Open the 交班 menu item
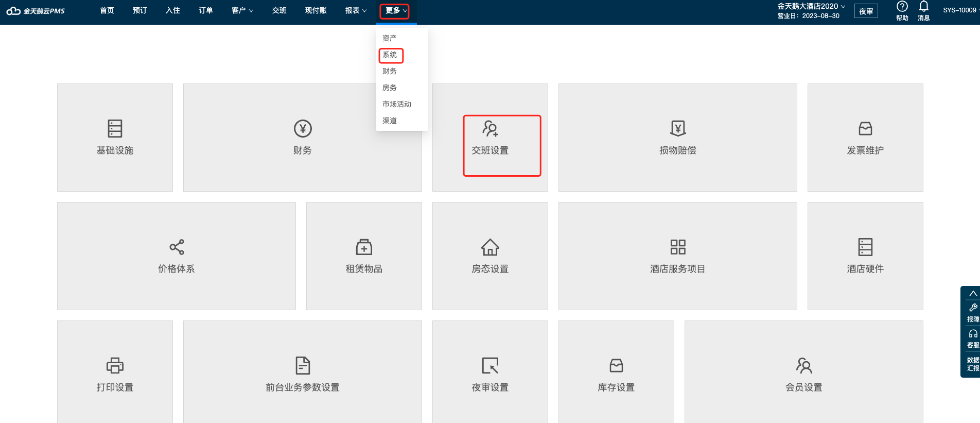 (279, 10)
